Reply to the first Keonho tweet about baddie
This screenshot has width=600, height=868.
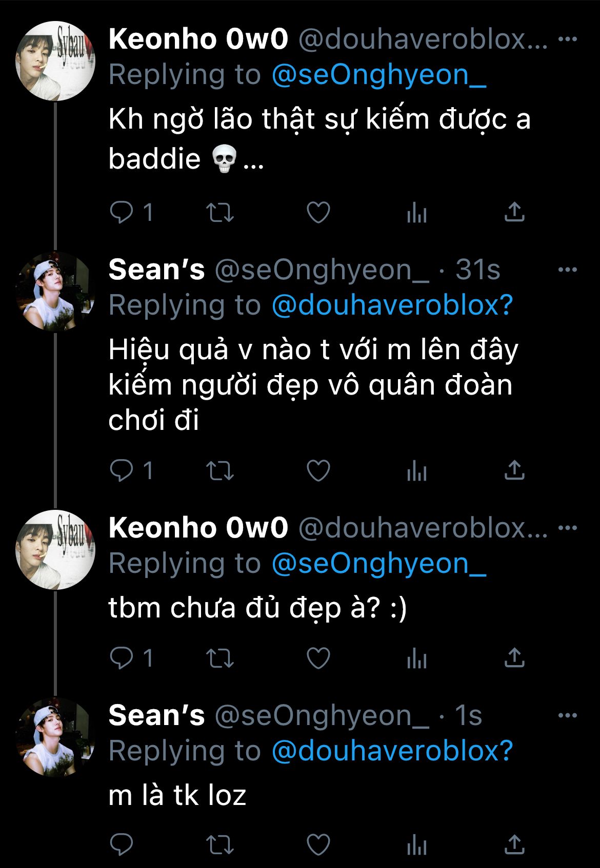[x=122, y=212]
